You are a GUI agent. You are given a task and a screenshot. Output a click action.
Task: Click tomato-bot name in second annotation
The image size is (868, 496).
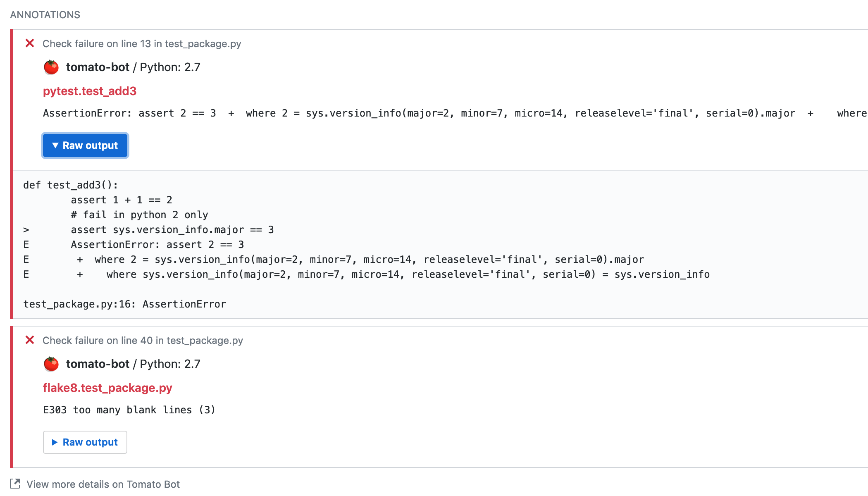pos(98,364)
